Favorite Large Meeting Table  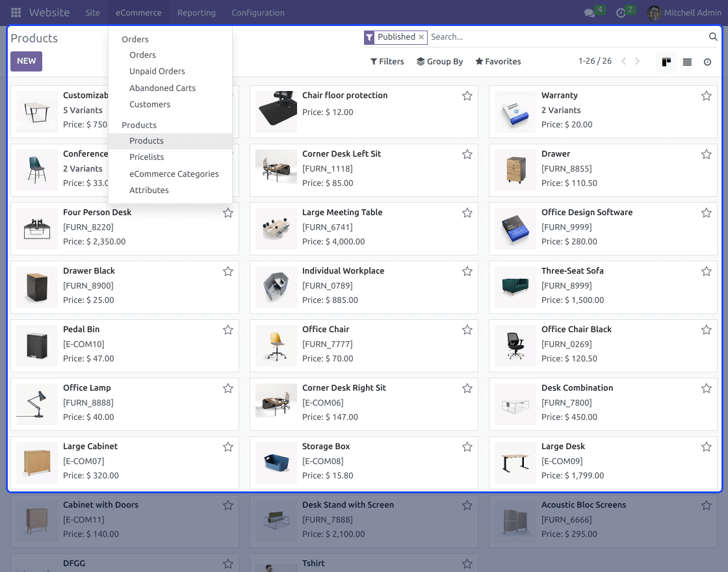467,213
